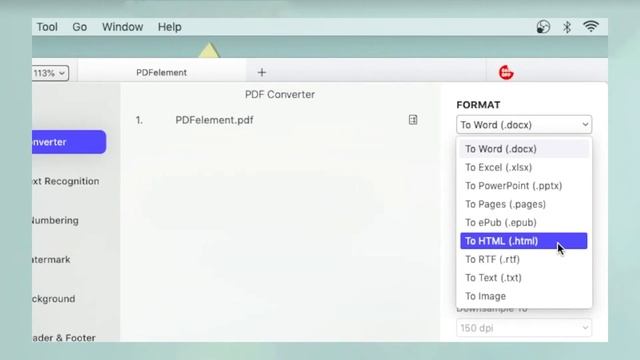Choose To HTML (.html) format
This screenshot has width=640, height=360.
pyautogui.click(x=524, y=241)
